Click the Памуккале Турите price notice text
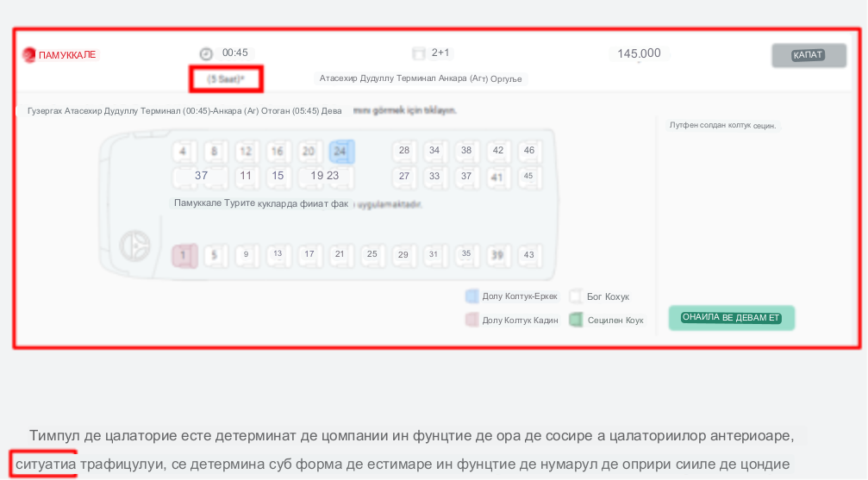This screenshot has height=480, width=868. pos(261,203)
